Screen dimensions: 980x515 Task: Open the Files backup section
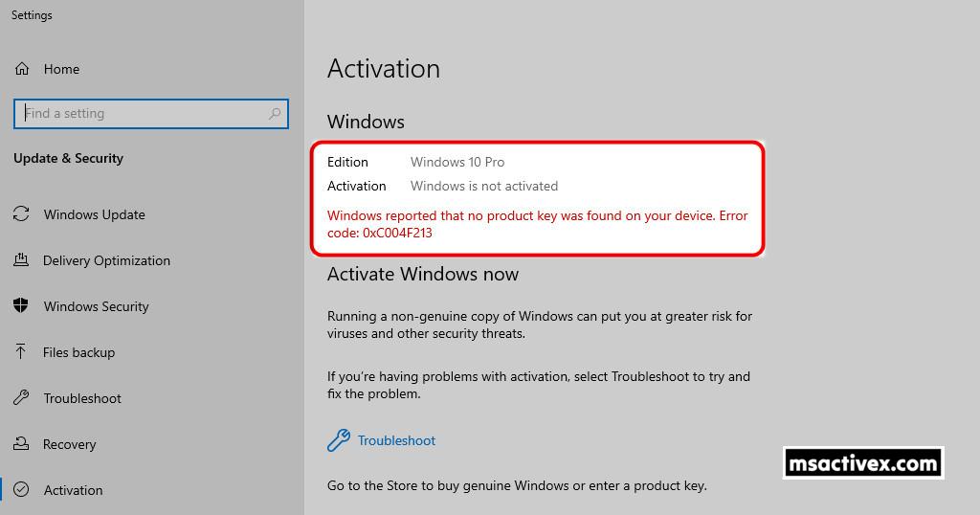[78, 352]
